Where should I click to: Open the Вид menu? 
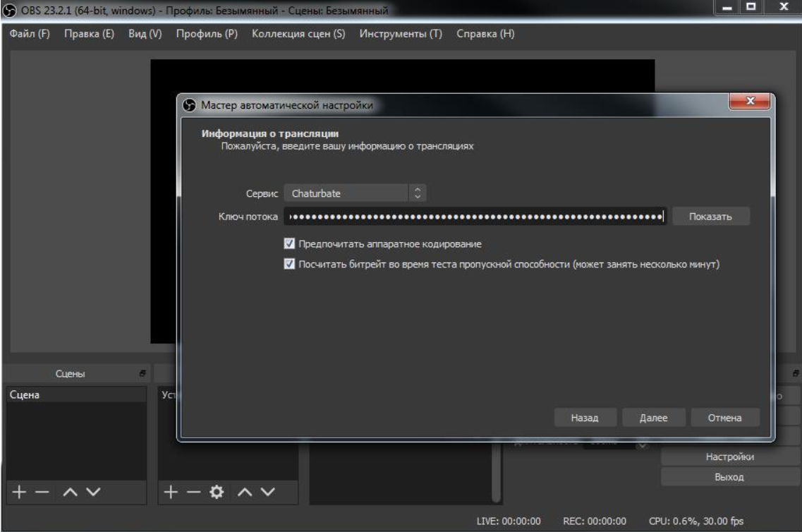[145, 34]
